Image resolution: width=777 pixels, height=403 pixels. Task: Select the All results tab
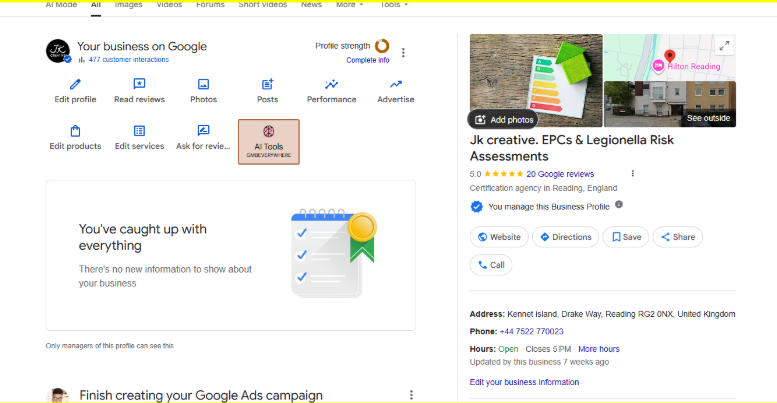pyautogui.click(x=96, y=4)
